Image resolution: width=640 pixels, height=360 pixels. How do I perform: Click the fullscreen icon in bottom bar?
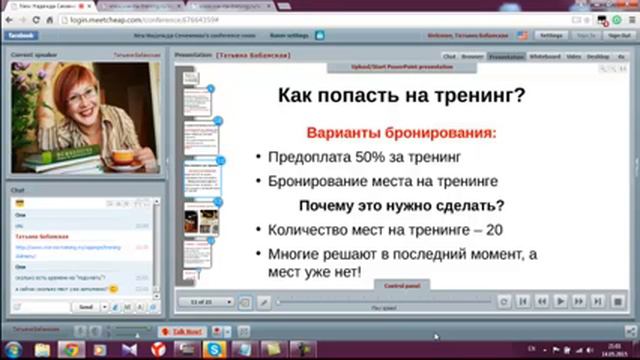click(x=244, y=331)
